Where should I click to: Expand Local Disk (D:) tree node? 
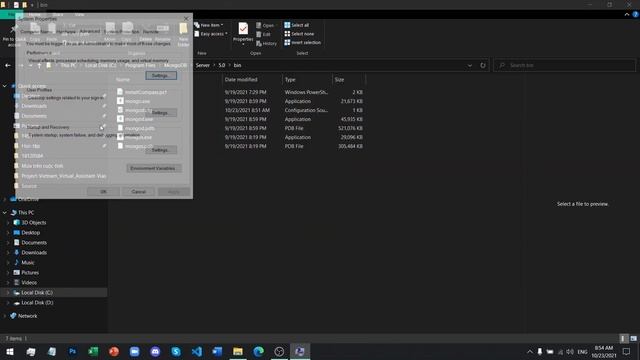(8, 303)
